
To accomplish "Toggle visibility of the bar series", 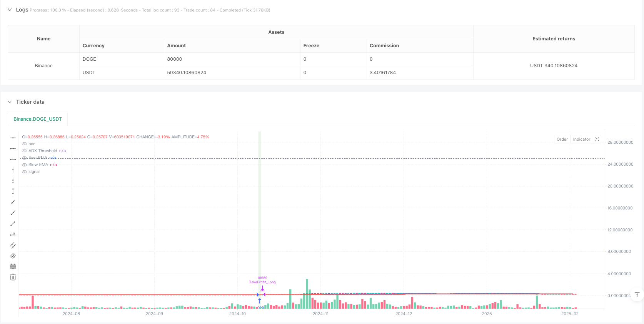I will [x=24, y=144].
